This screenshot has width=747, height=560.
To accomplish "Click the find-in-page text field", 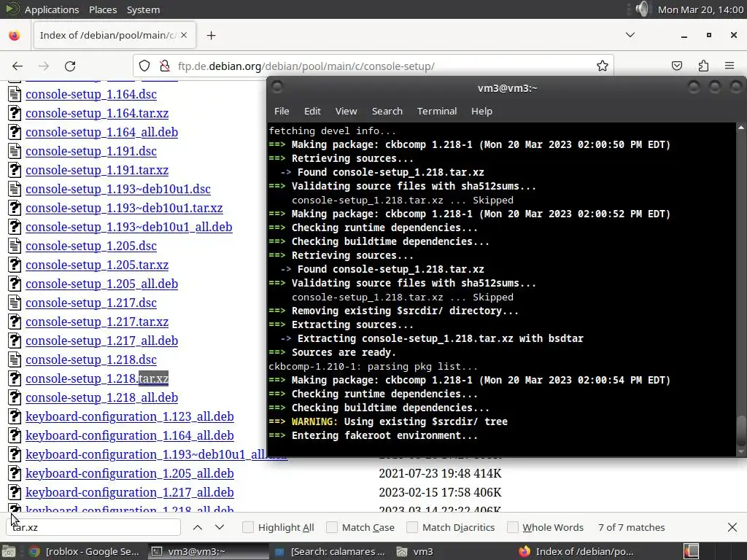I will pos(94,527).
